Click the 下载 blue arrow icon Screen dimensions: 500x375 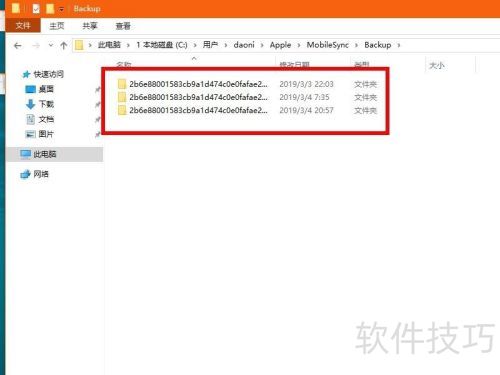30,104
